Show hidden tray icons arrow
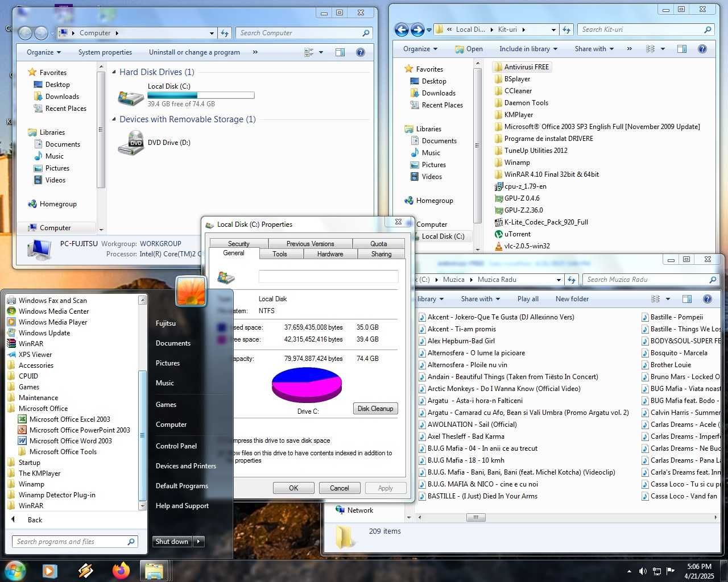The image size is (728, 582). point(629,571)
